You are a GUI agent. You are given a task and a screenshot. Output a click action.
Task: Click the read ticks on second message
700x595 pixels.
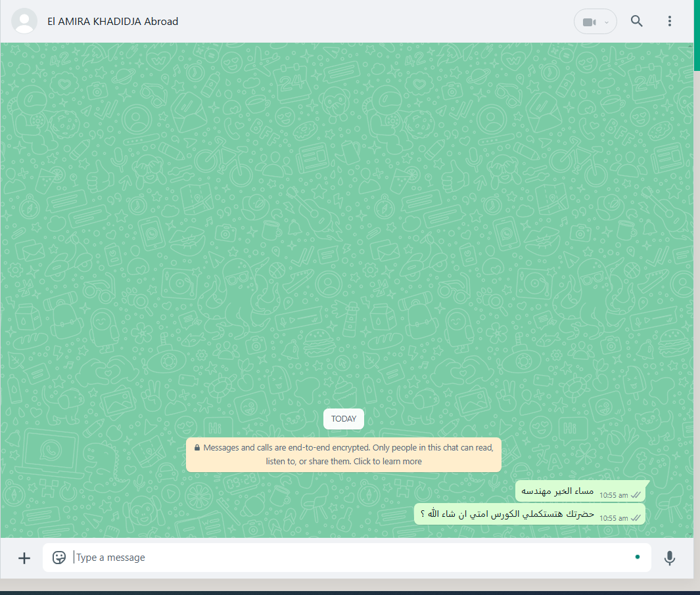[636, 518]
